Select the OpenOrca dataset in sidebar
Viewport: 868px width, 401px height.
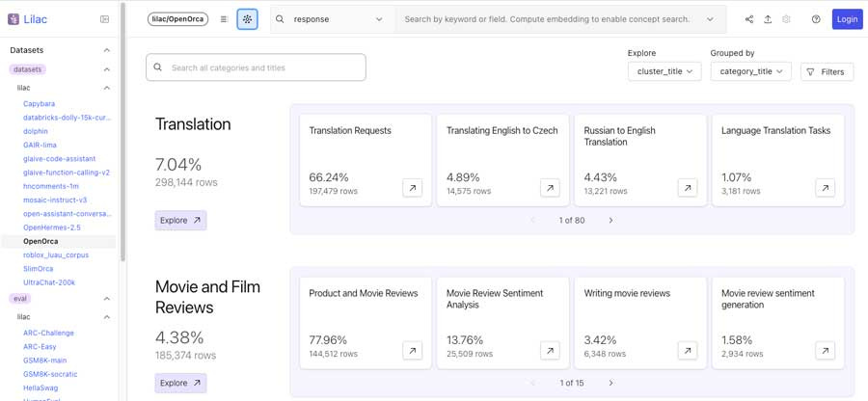point(41,241)
